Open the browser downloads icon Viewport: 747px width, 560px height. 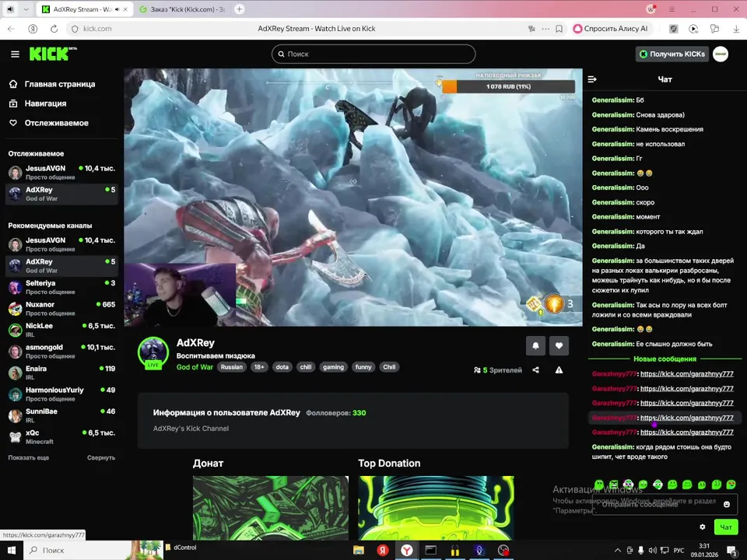click(736, 29)
